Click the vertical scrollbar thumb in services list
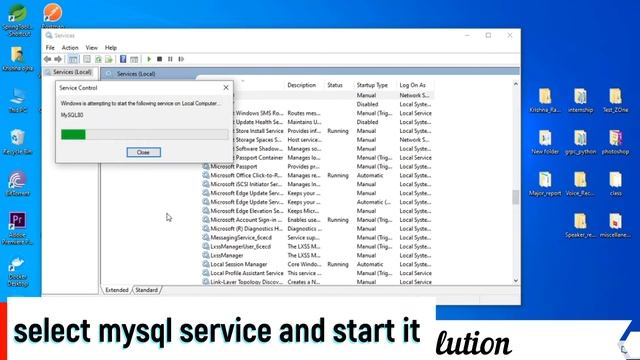Viewport: 640px width, 360px height. coord(516,197)
